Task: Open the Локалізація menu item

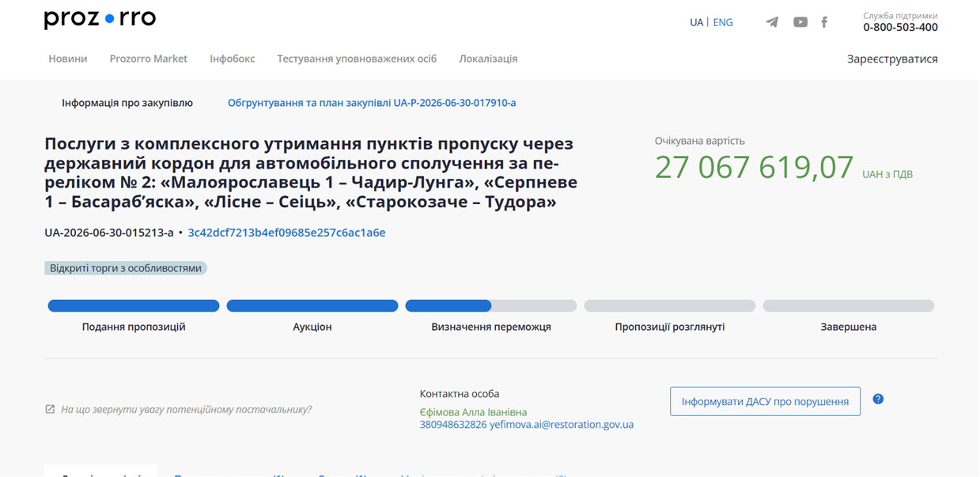Action: [x=488, y=59]
